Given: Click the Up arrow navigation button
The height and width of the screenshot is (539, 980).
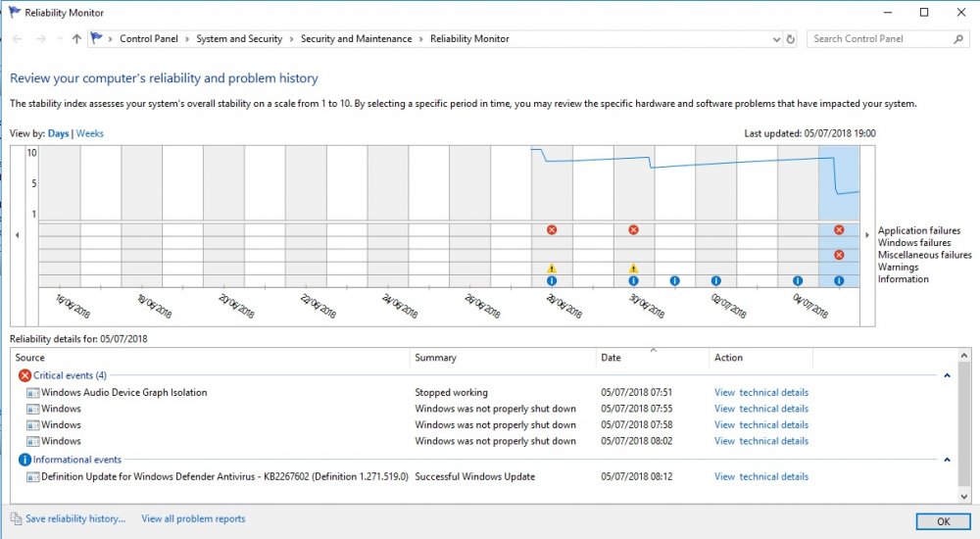Looking at the screenshot, I should click(x=76, y=39).
